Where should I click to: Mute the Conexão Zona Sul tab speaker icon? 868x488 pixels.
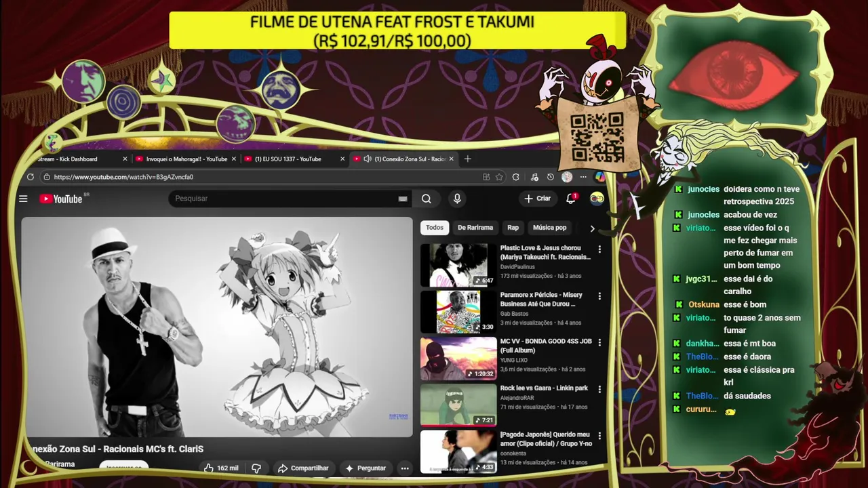pos(367,159)
